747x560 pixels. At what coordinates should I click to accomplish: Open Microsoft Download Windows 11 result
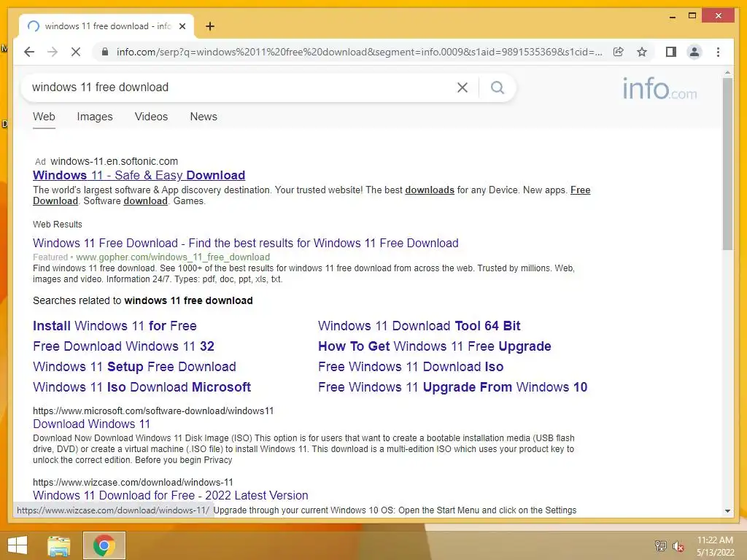pos(91,424)
